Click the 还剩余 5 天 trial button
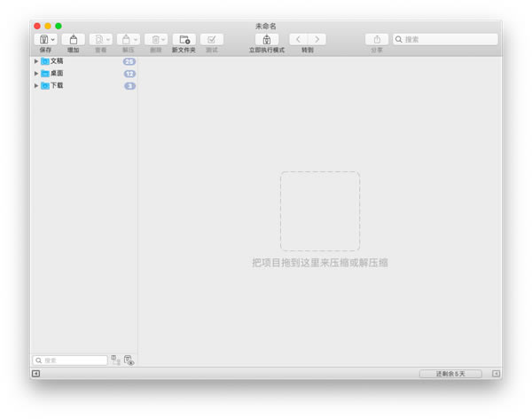This screenshot has height=419, width=532. (450, 374)
